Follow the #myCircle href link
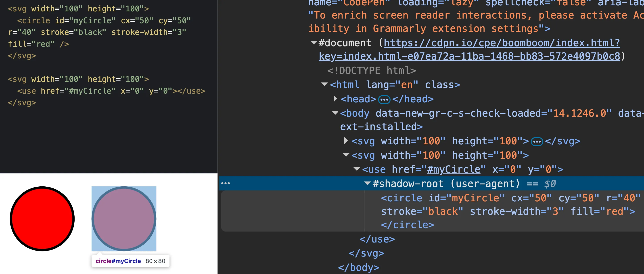This screenshot has height=274, width=644. click(x=454, y=169)
